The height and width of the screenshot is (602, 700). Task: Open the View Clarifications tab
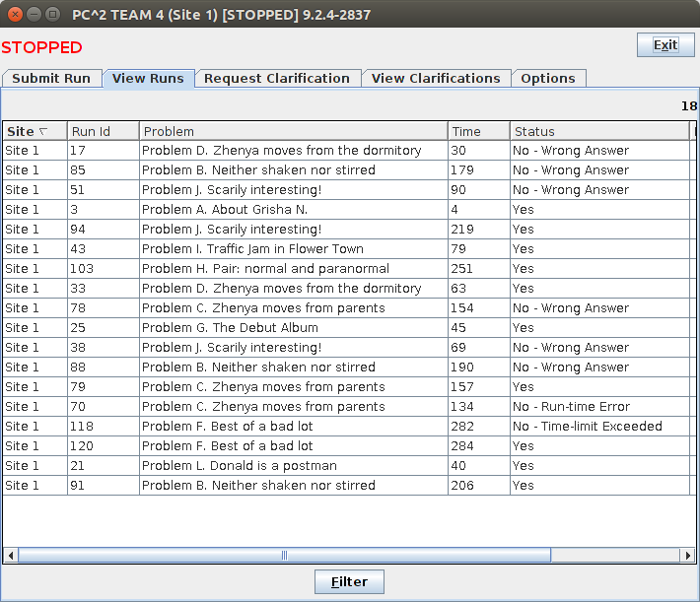tap(436, 79)
